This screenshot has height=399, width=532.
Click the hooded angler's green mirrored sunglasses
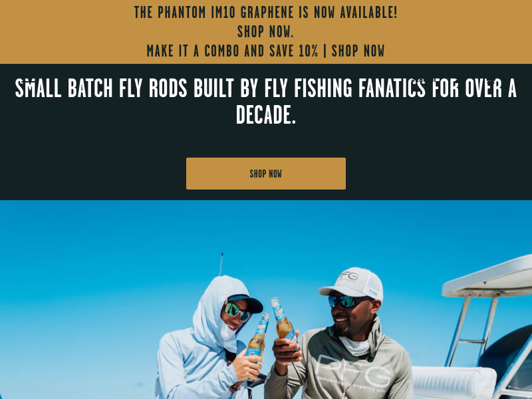pyautogui.click(x=237, y=311)
